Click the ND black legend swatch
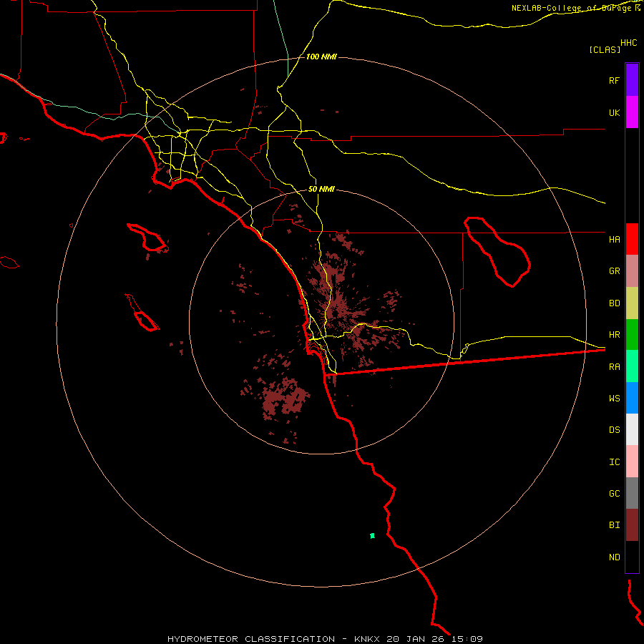The width and height of the screenshot is (644, 644). point(632,557)
